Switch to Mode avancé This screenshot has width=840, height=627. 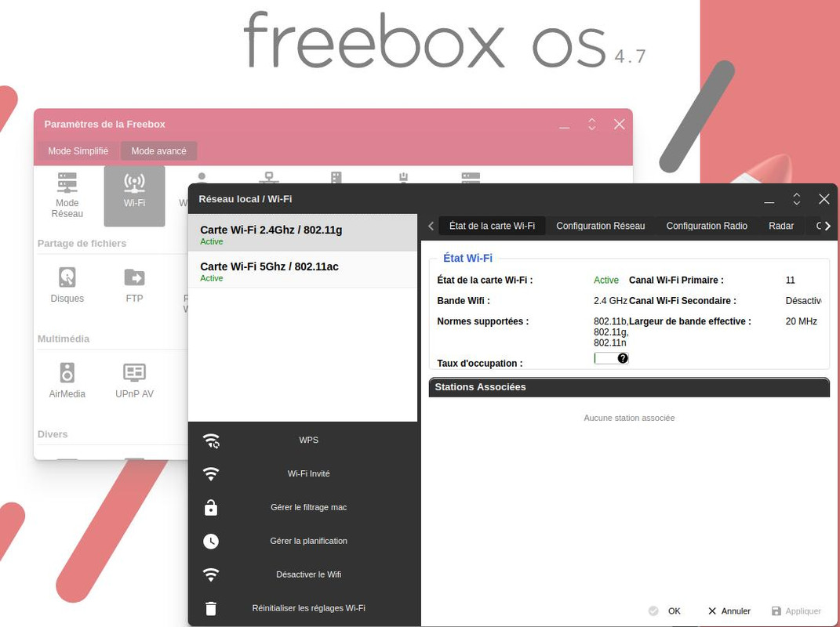pyautogui.click(x=159, y=151)
